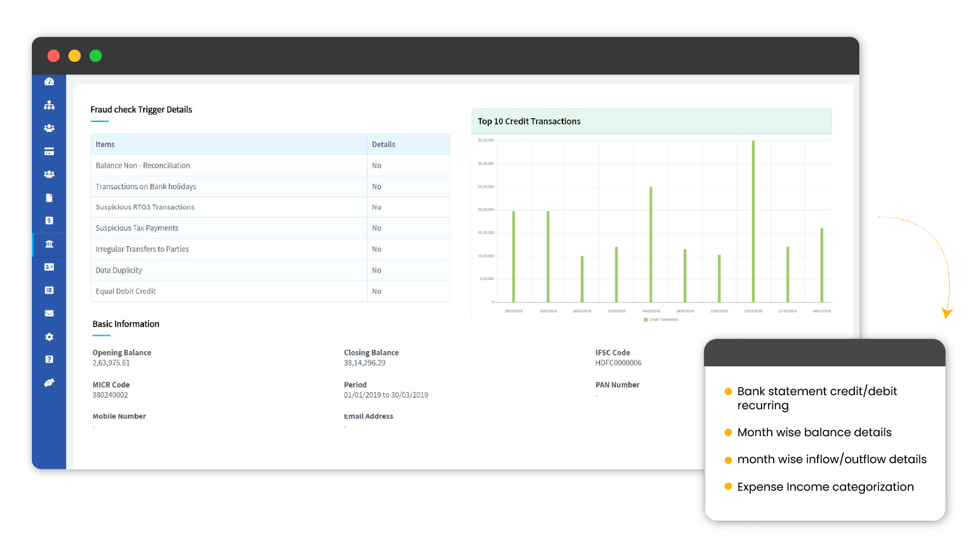Click Irregular Transfers to Parties row
The width and height of the screenshot is (980, 552).
click(x=270, y=249)
